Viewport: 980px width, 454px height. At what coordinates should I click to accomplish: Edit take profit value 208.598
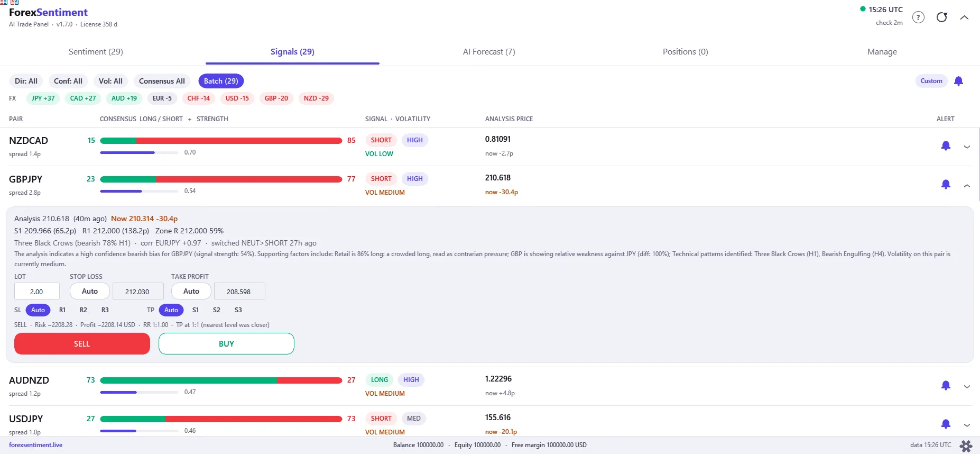239,292
